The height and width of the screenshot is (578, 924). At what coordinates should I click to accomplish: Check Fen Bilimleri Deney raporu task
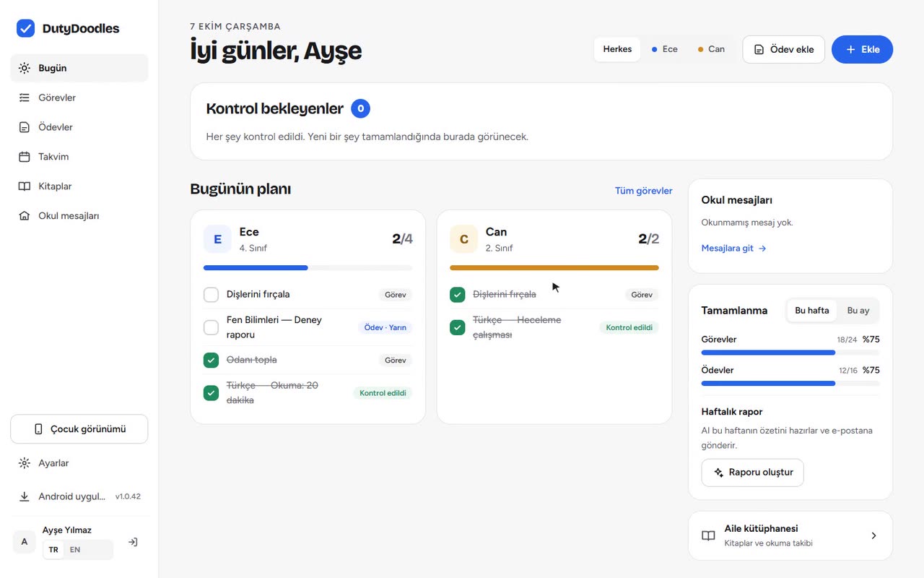(211, 327)
